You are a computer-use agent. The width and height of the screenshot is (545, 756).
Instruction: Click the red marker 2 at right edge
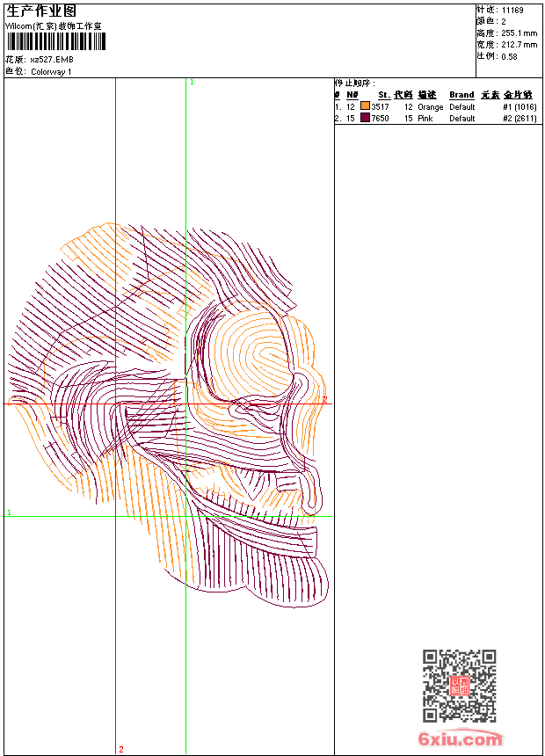[324, 399]
